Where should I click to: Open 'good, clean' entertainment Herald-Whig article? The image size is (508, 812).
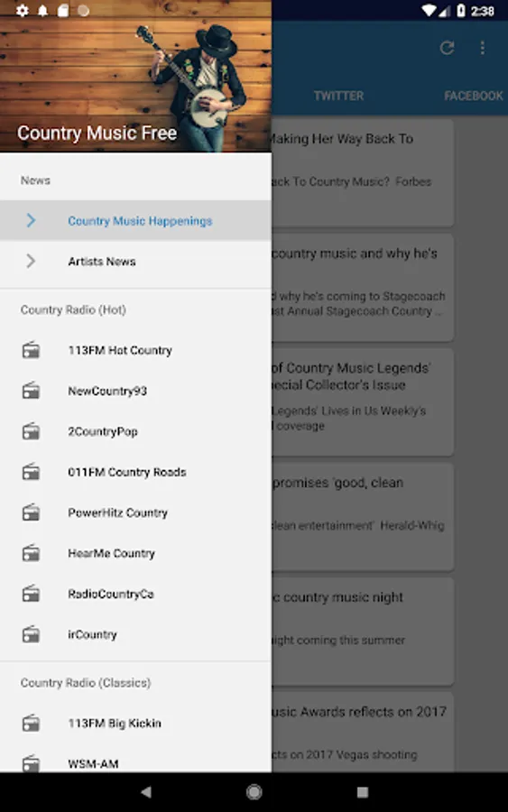[x=363, y=517]
